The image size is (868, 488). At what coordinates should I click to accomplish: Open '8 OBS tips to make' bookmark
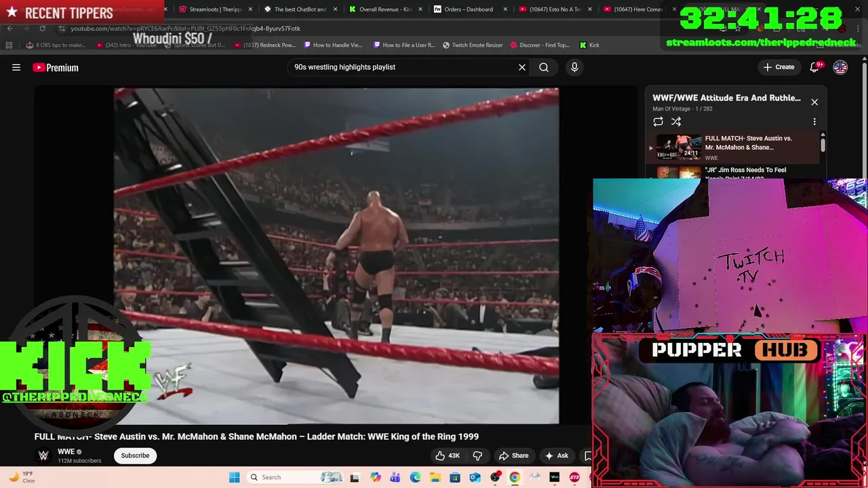coord(56,45)
